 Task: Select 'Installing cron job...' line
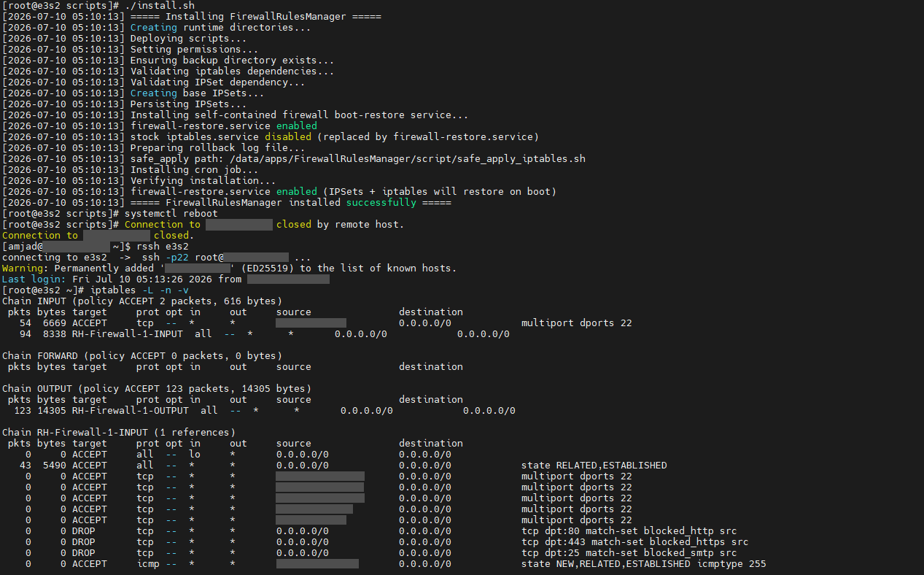pyautogui.click(x=131, y=169)
